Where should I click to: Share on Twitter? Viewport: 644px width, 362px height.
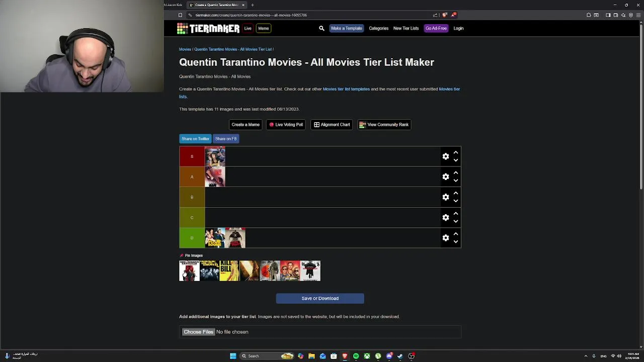click(x=195, y=139)
